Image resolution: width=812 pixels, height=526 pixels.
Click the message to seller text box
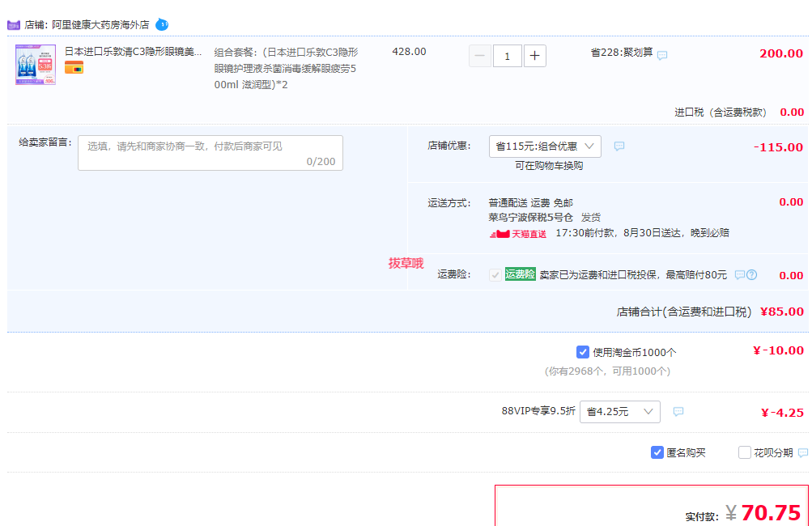tap(210, 153)
